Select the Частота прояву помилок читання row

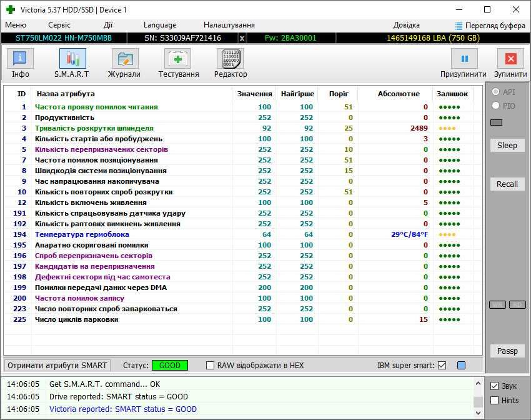pos(243,107)
